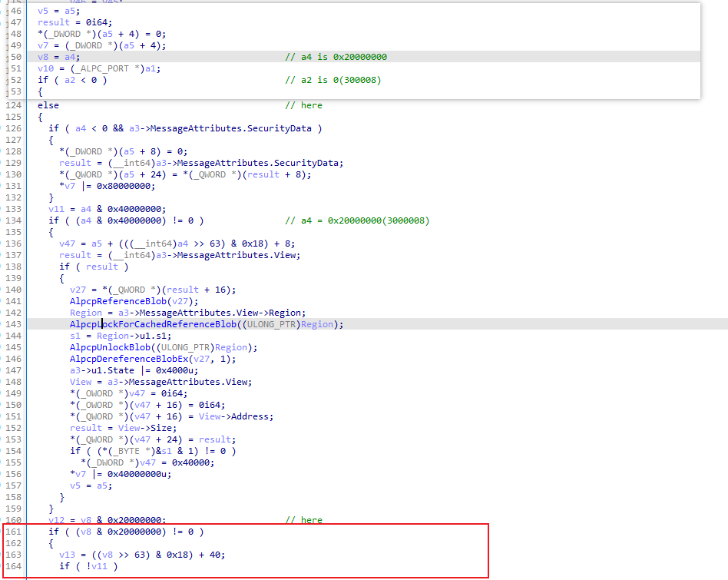728x580 pixels.
Task: Click the '// here' comment beside else
Action: click(x=303, y=105)
